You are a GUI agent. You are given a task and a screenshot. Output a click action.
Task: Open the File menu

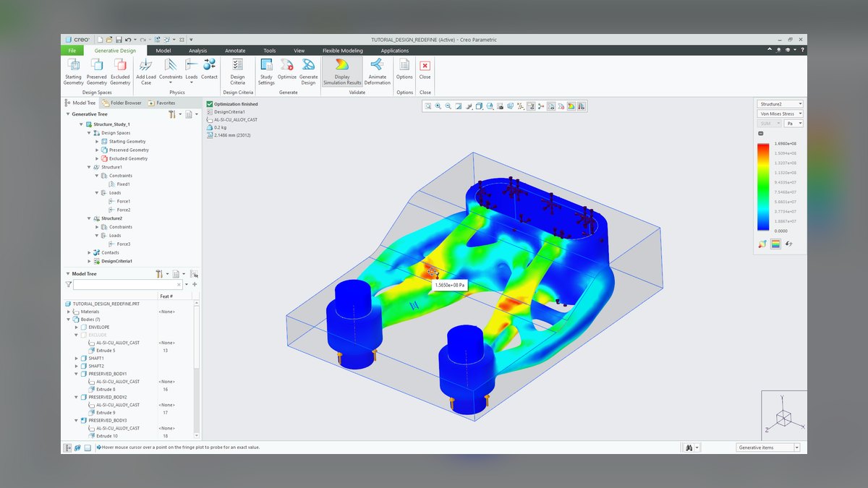click(72, 51)
